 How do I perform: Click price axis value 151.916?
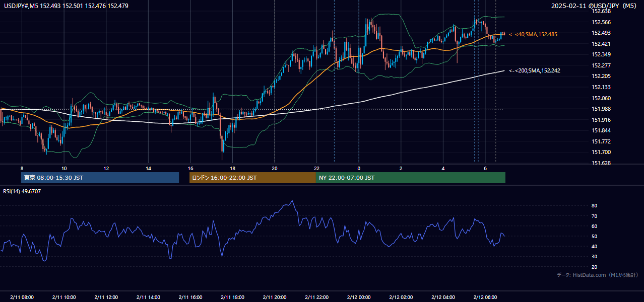pyautogui.click(x=601, y=120)
